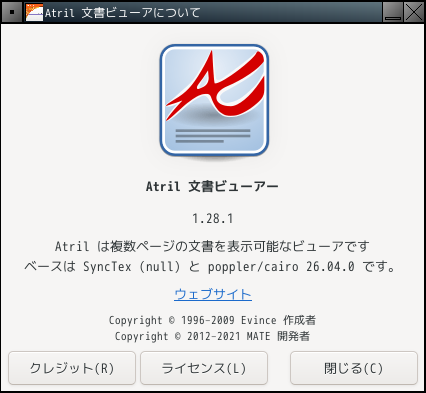Minimize the About Atril dialog window
Screen dimensions: 426x393
393,12
